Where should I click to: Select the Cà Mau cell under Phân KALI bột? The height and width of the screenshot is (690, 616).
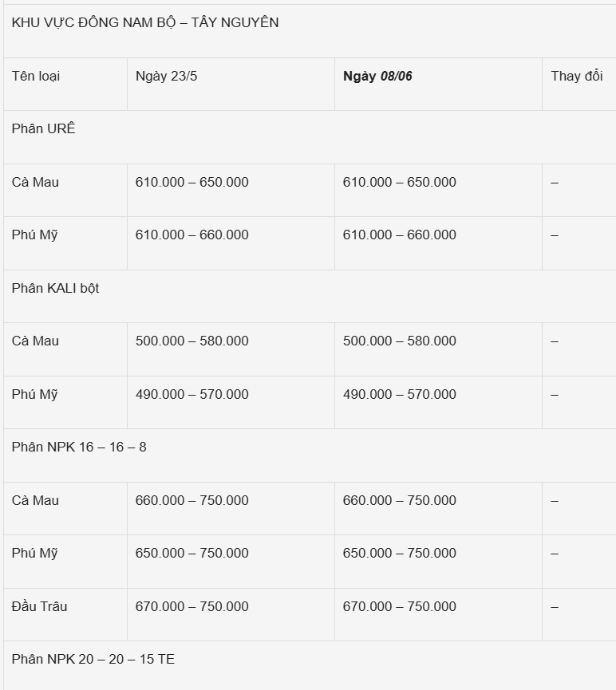point(35,341)
